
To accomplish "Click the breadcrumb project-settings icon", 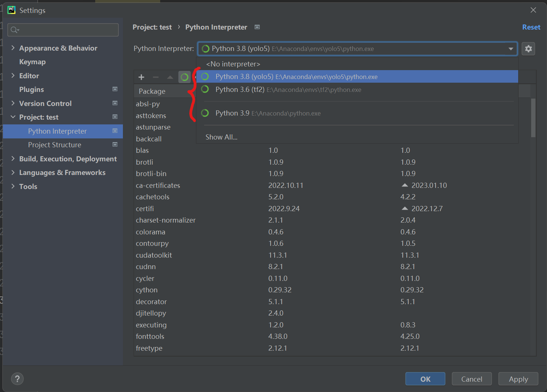I will (x=257, y=27).
